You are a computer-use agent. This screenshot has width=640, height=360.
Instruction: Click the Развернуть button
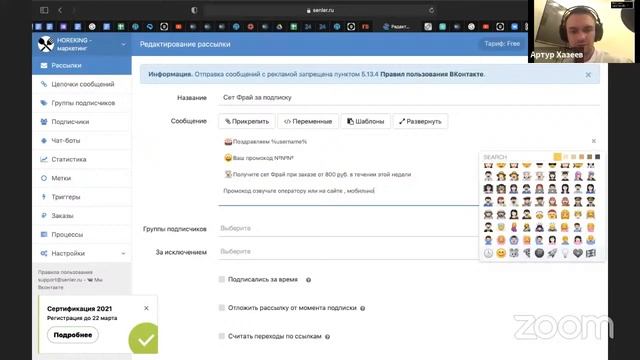click(420, 121)
